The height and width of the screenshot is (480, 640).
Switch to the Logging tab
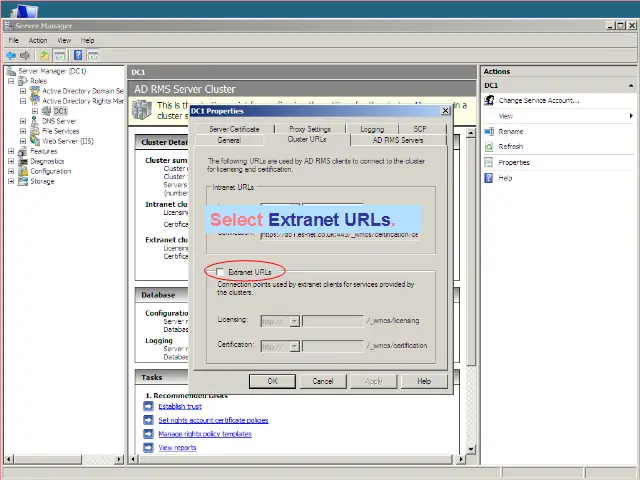372,129
